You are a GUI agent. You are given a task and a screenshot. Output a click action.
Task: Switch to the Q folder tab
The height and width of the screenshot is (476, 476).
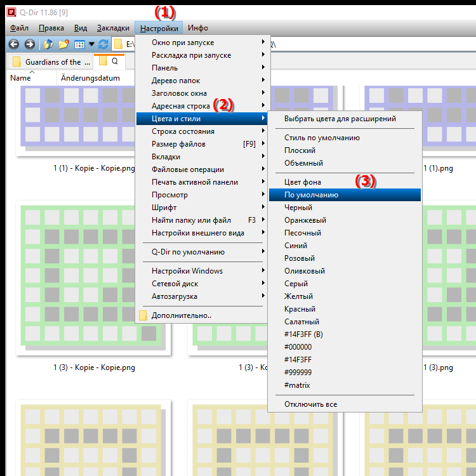(109, 61)
